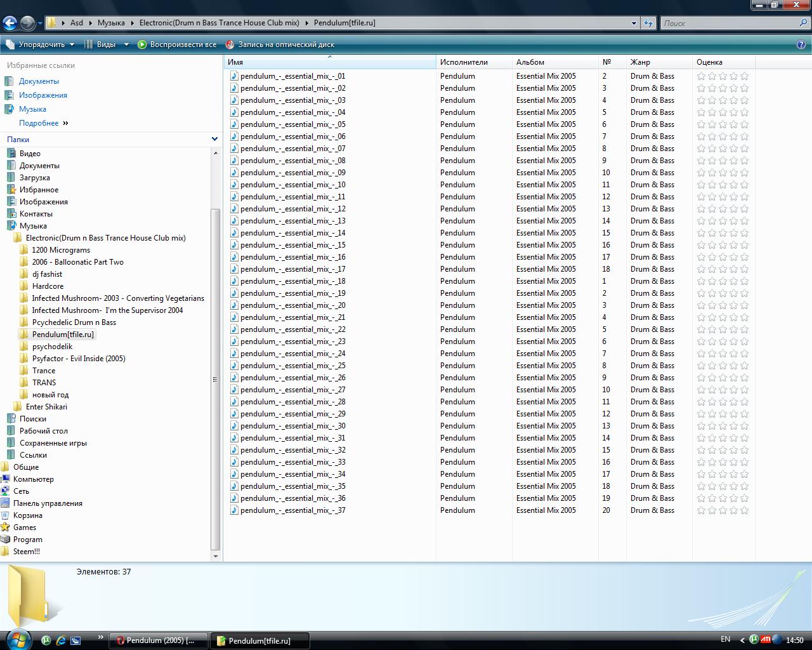This screenshot has height=650, width=812.
Task: Click the Electronic(Drum n Bass Trance House Club mix) breadcrumb
Action: (x=219, y=23)
